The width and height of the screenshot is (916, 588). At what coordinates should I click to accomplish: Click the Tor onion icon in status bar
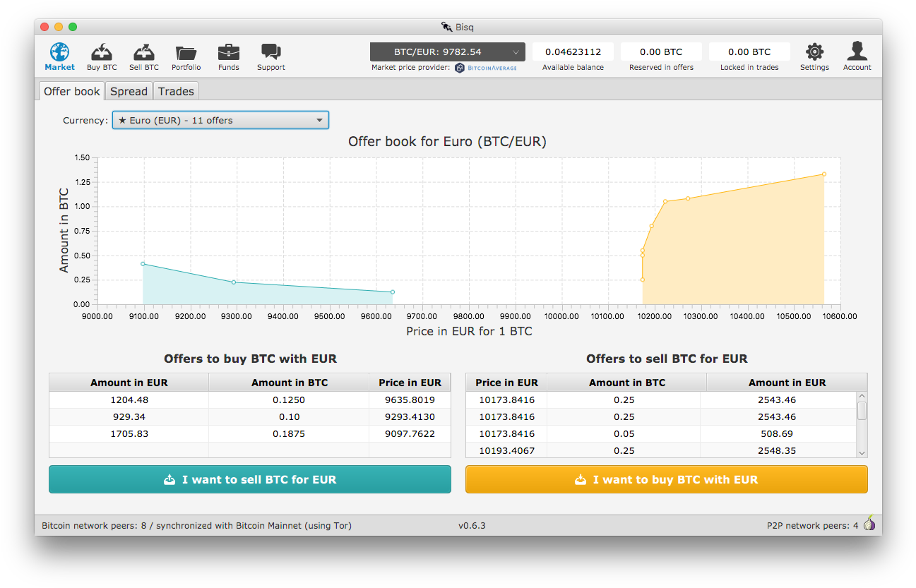click(869, 524)
